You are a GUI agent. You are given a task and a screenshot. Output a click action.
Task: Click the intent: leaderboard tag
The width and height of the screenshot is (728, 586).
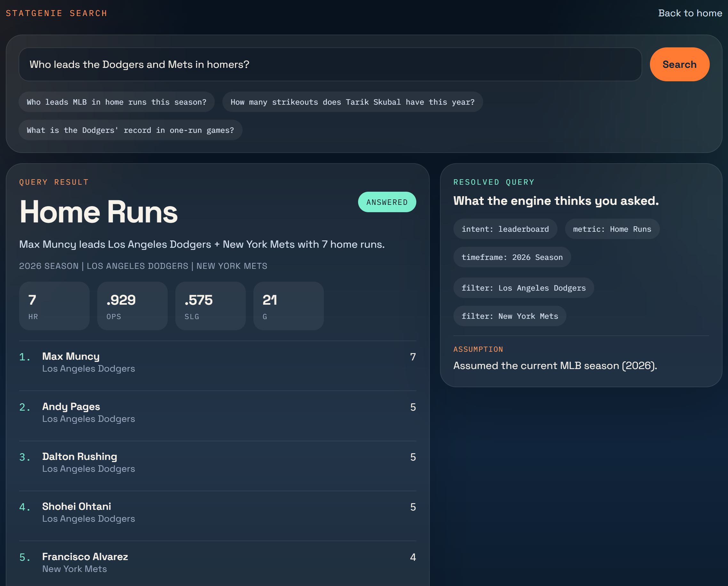point(505,229)
